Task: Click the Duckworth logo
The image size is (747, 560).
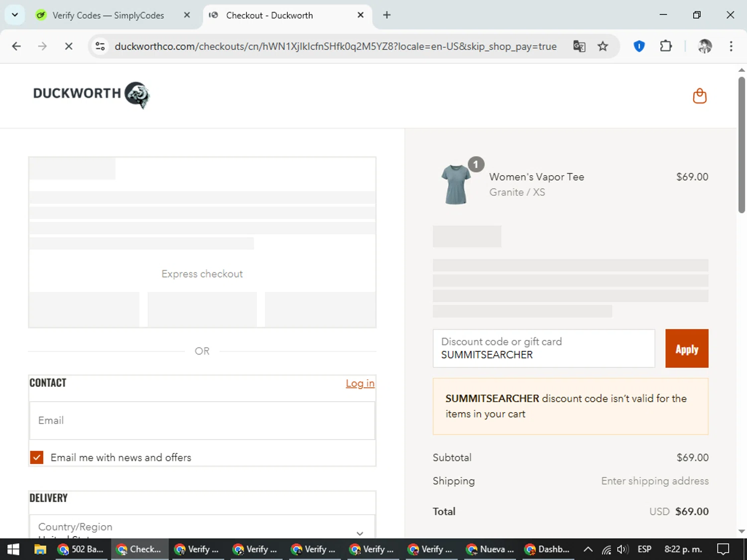Action: pyautogui.click(x=91, y=95)
